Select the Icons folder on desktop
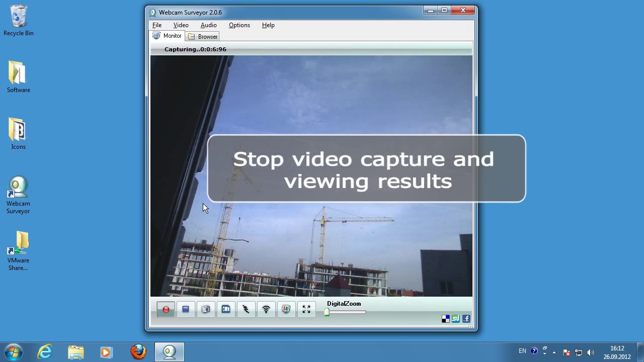This screenshot has width=644, height=362. click(19, 134)
